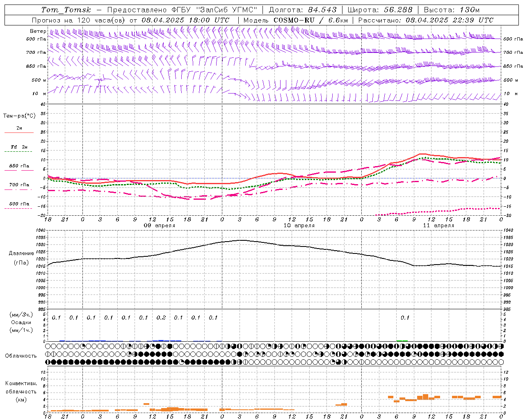
Task: Click the '500 гПа' dotted temperature legend entry
Action: pyautogui.click(x=19, y=206)
